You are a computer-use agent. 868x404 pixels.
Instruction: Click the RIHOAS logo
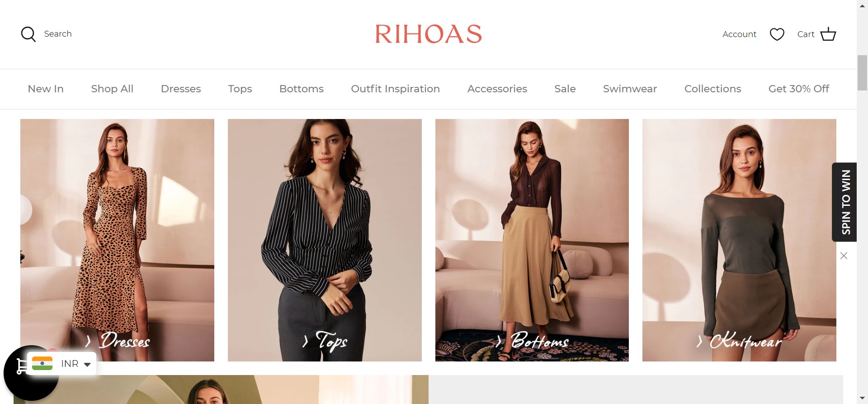coord(429,34)
